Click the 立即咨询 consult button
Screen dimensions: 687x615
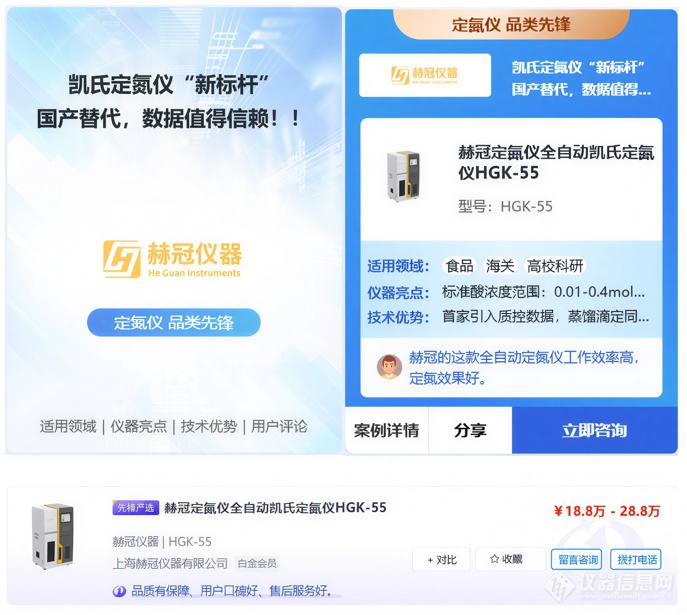pos(595,430)
